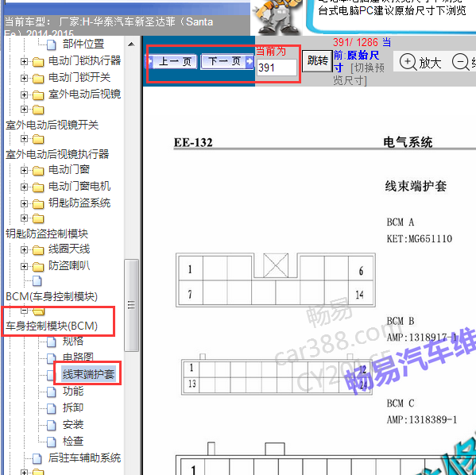Click the document icon beside 部件位置
This screenshot has height=475, width=476.
(52, 45)
